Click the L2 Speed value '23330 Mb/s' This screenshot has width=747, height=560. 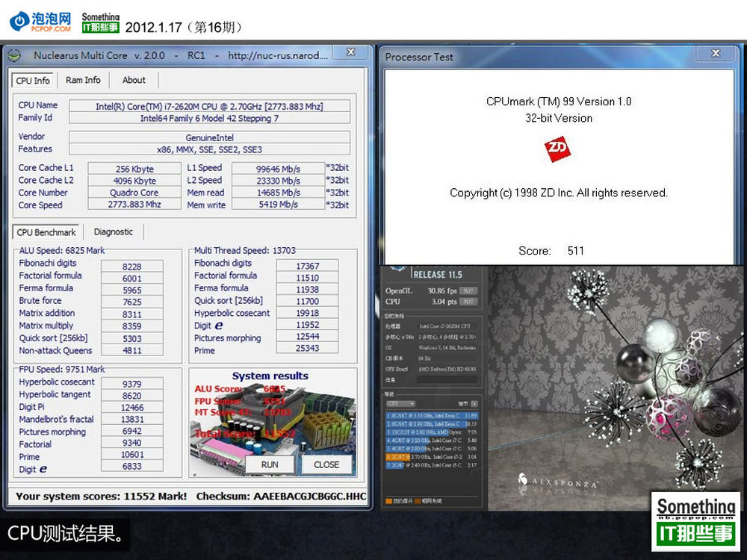tap(278, 181)
